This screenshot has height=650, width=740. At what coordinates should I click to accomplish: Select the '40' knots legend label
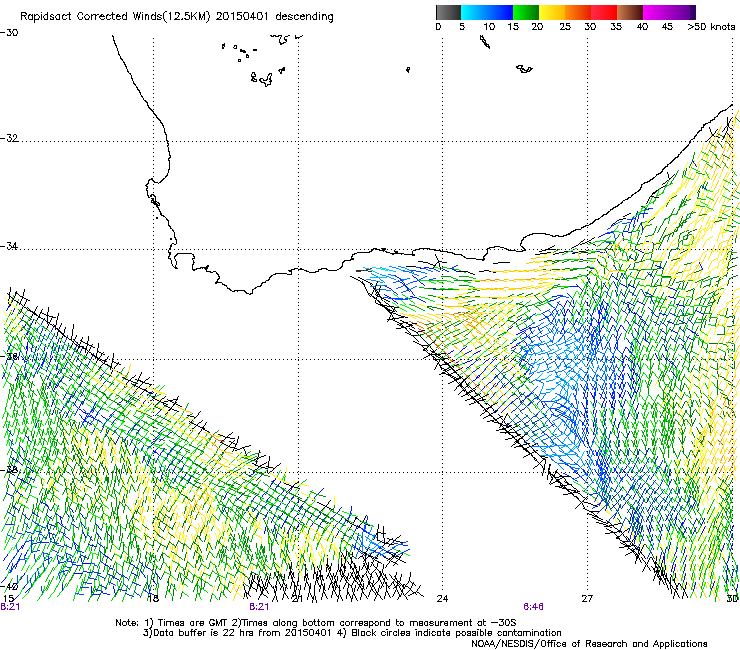coord(642,27)
